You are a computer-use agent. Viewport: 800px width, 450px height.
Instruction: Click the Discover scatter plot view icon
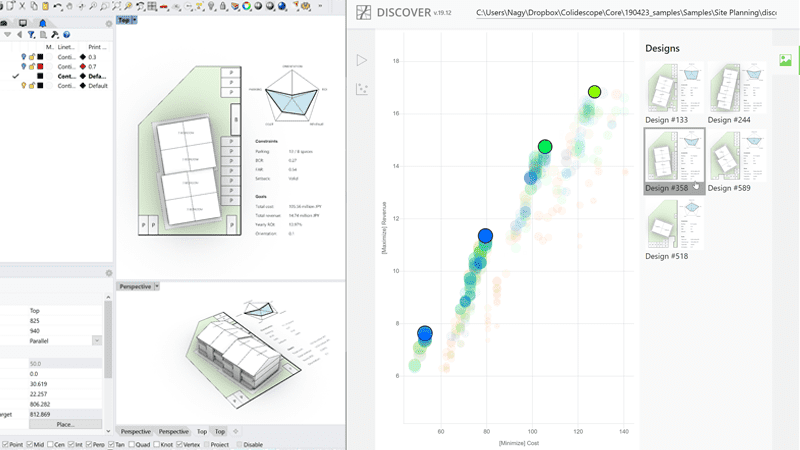point(362,89)
